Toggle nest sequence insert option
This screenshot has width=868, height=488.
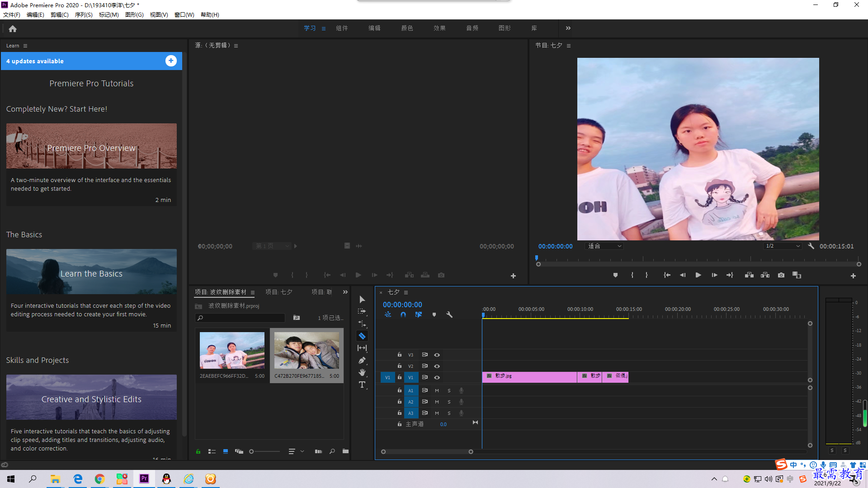click(388, 314)
